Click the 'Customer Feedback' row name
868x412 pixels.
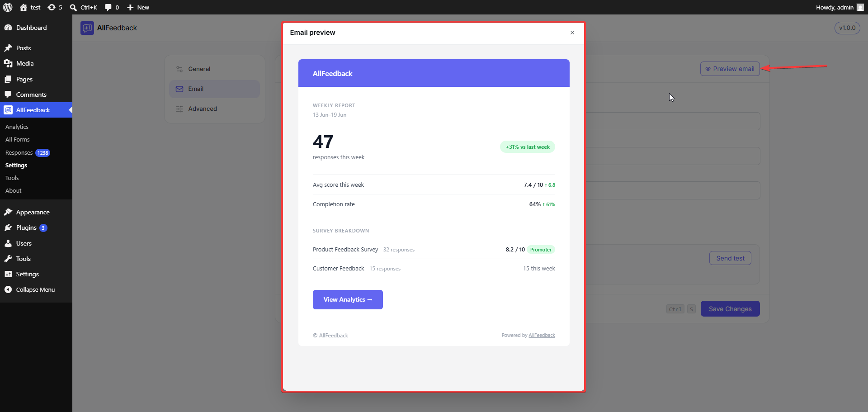click(x=339, y=269)
